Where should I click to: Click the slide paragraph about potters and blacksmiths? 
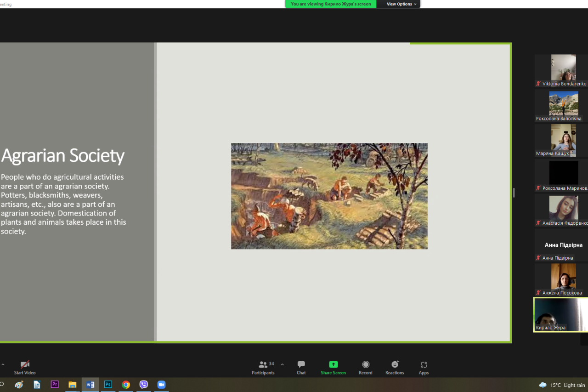[63, 204]
